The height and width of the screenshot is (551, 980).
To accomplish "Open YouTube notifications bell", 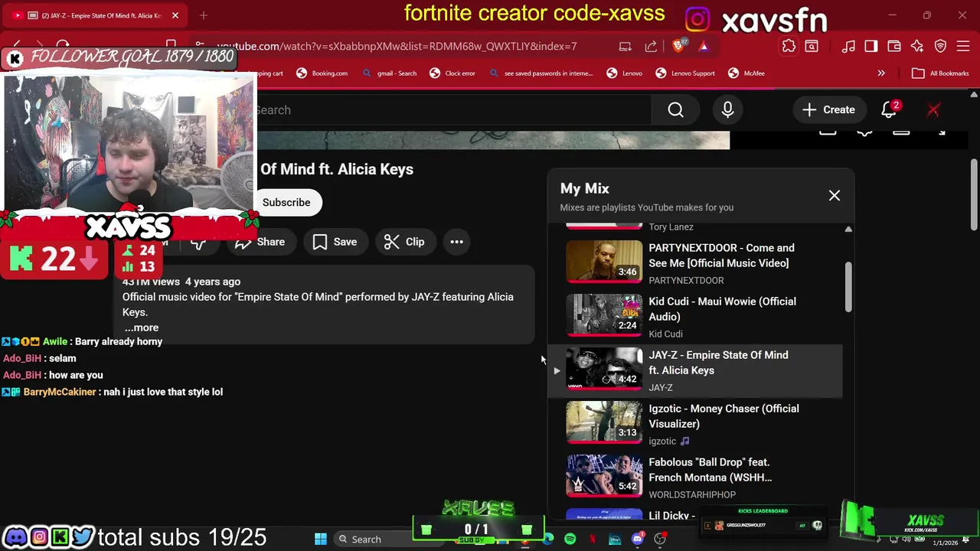I will [889, 110].
